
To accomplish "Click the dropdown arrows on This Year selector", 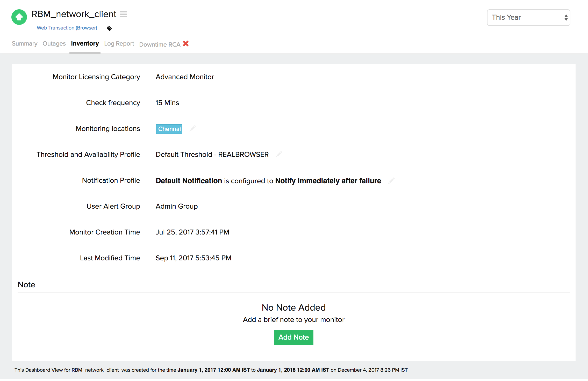I will pyautogui.click(x=565, y=17).
